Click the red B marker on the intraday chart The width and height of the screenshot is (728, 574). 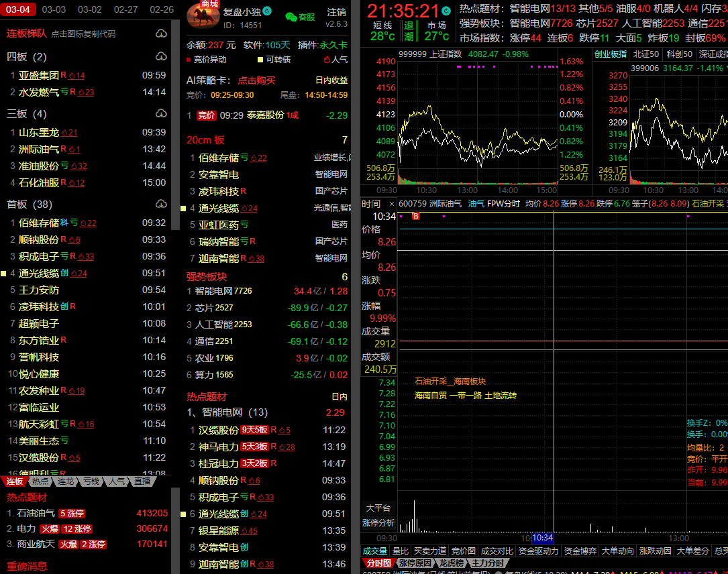coord(415,216)
